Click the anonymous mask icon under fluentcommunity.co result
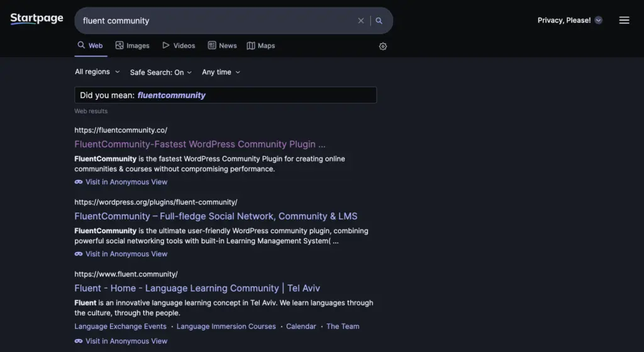The width and height of the screenshot is (644, 352). pyautogui.click(x=79, y=182)
